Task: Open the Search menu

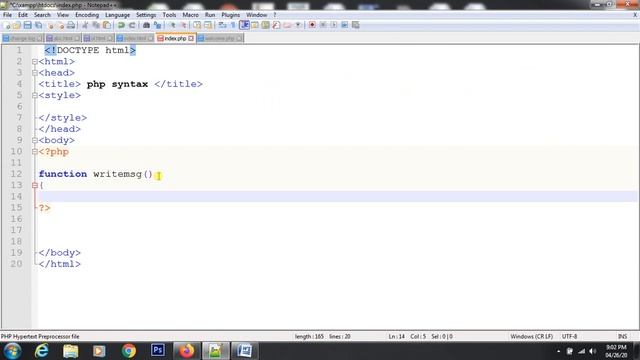Action: (42, 15)
